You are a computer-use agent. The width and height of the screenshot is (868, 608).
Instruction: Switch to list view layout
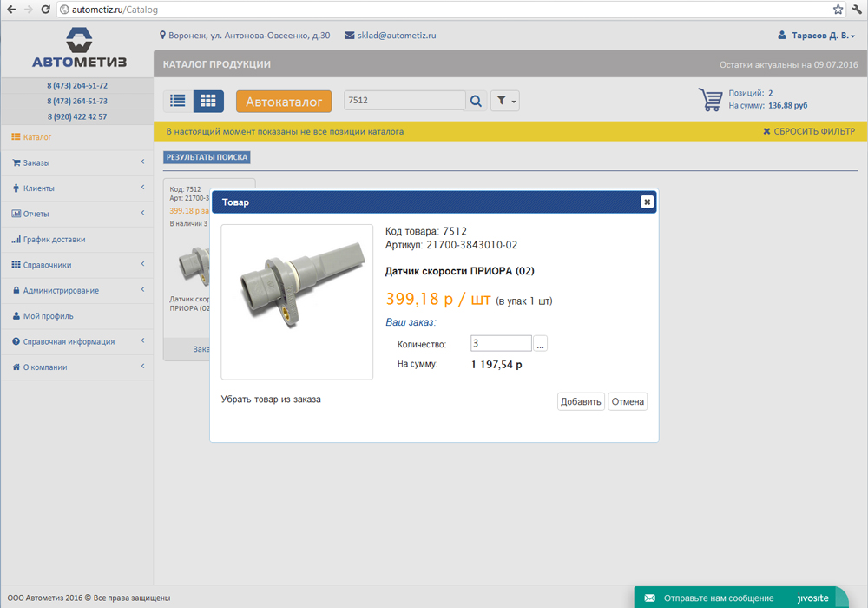178,101
